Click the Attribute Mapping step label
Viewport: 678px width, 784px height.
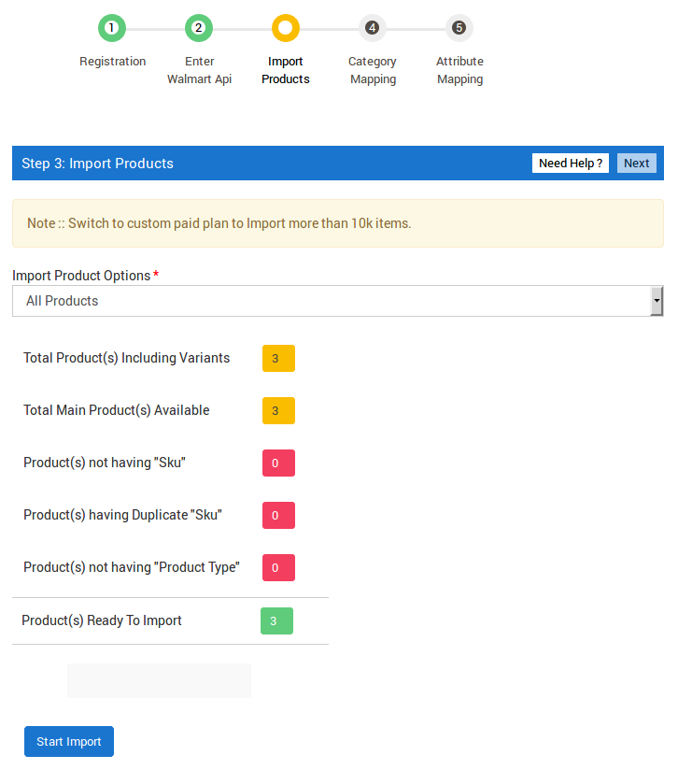pos(459,70)
